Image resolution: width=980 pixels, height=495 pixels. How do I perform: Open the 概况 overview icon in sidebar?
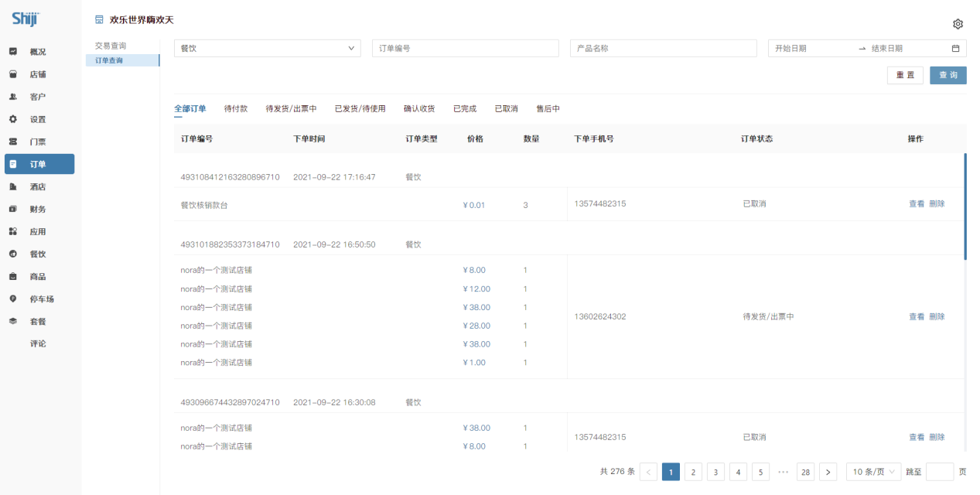tap(13, 52)
